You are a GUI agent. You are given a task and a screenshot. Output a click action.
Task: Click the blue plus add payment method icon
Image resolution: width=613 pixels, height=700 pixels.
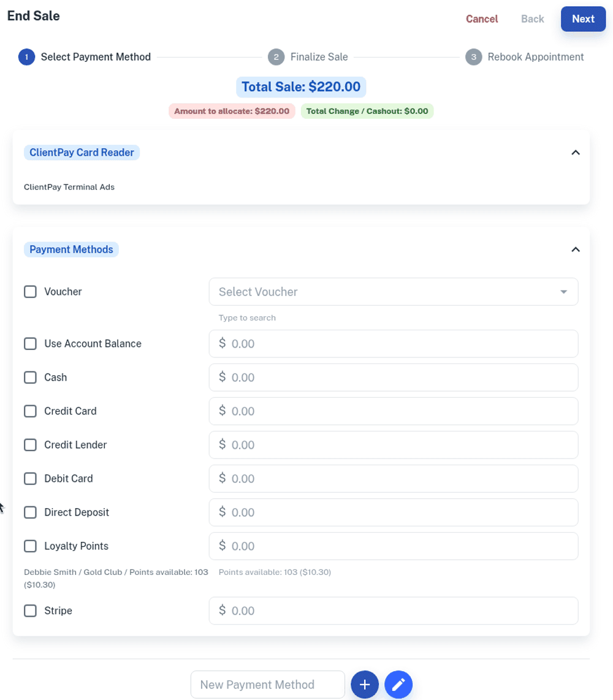365,685
